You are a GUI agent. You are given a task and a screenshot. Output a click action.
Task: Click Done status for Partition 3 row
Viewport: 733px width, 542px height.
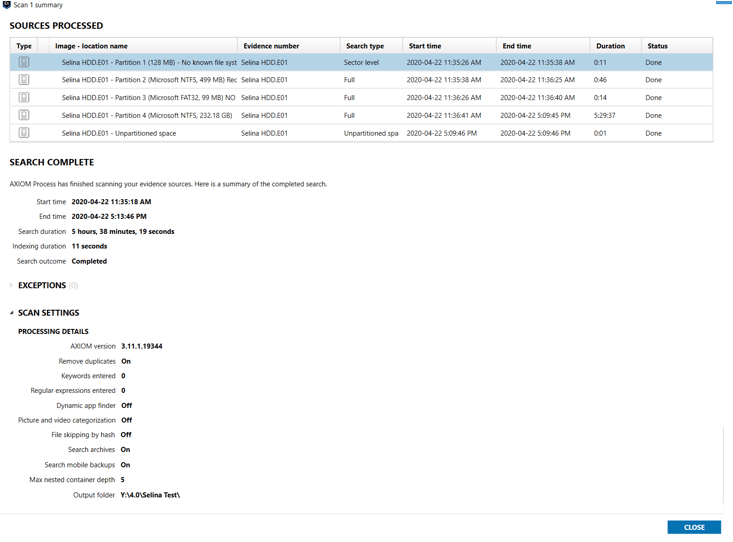tap(654, 98)
